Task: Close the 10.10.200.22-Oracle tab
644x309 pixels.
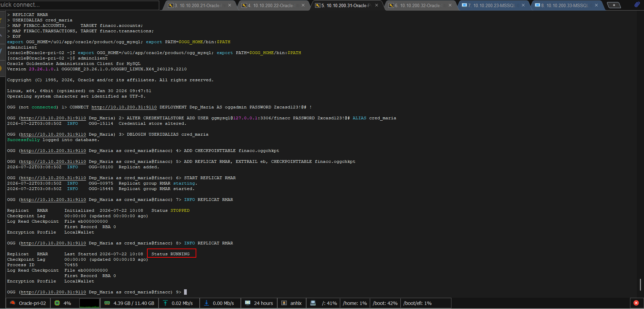Action: coord(303,5)
